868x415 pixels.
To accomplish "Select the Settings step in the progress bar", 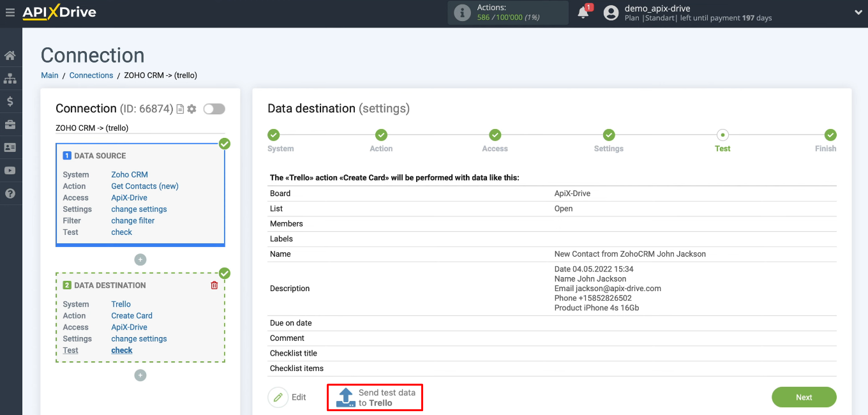I will [x=608, y=135].
